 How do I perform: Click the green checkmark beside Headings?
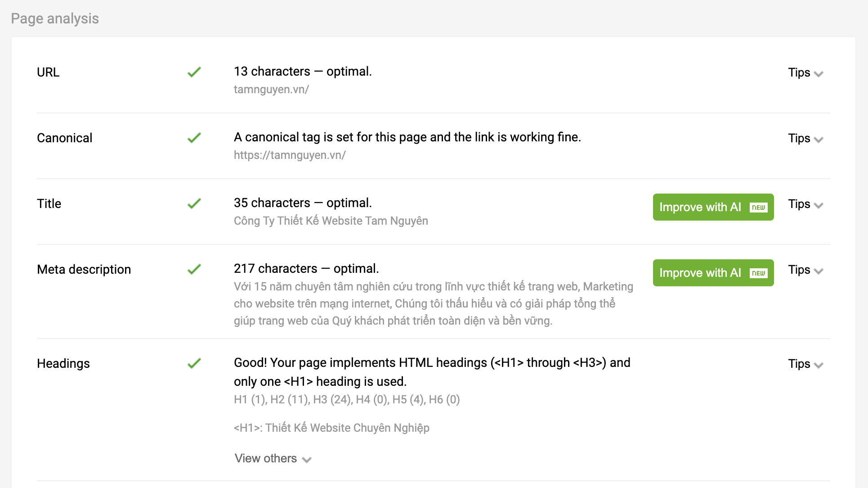(194, 363)
